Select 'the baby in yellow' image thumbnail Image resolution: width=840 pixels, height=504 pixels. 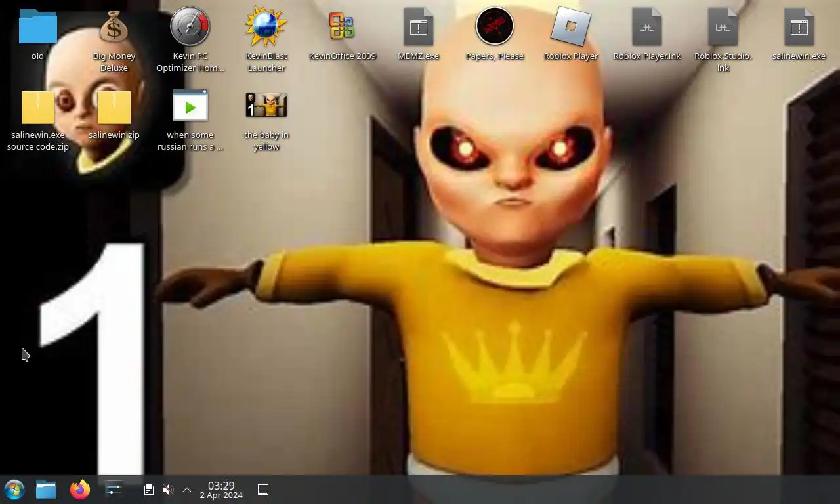pos(266,105)
